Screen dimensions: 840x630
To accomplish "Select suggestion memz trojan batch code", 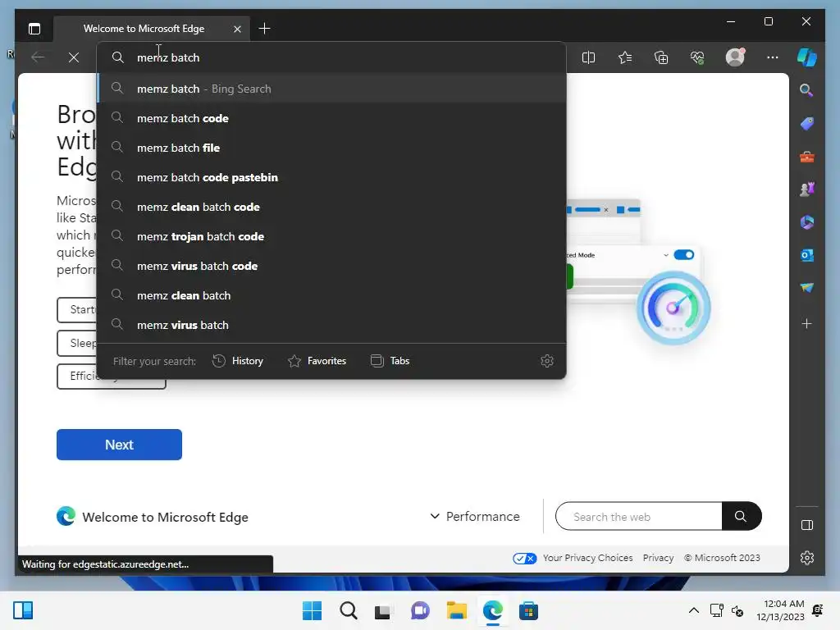I will (x=331, y=236).
